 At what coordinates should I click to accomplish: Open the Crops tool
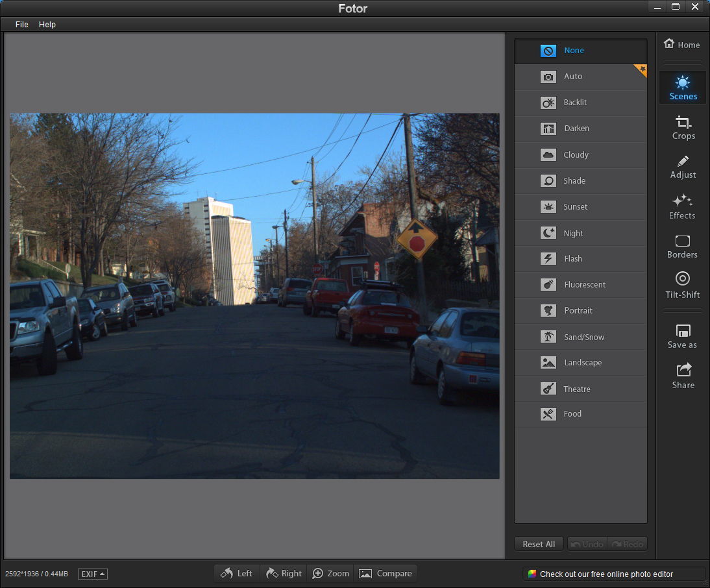tap(683, 128)
